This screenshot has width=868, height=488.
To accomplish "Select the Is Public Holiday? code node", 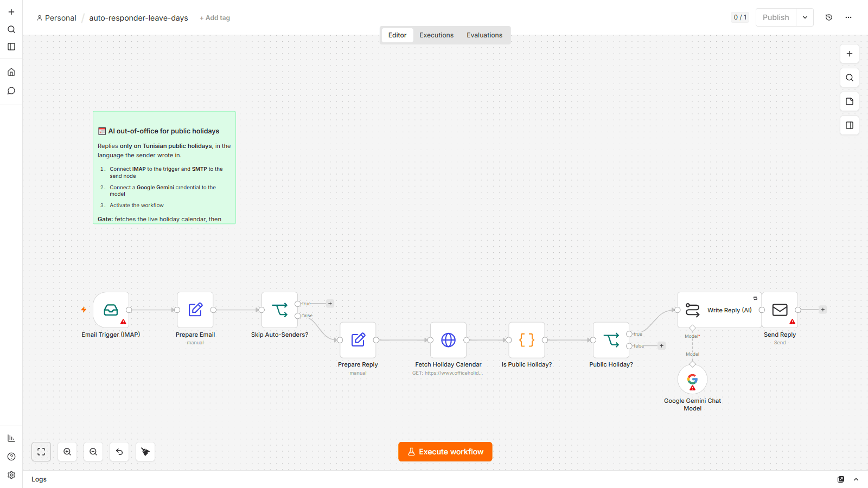I will 527,340.
